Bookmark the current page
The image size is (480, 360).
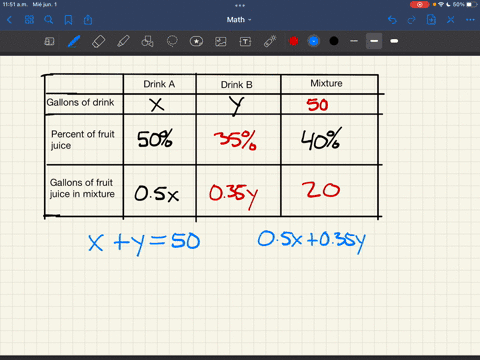click(68, 20)
